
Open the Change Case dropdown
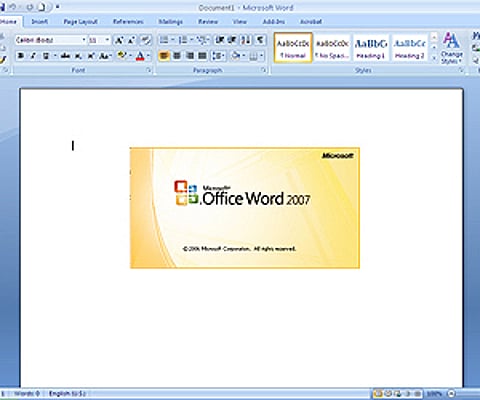click(105, 56)
